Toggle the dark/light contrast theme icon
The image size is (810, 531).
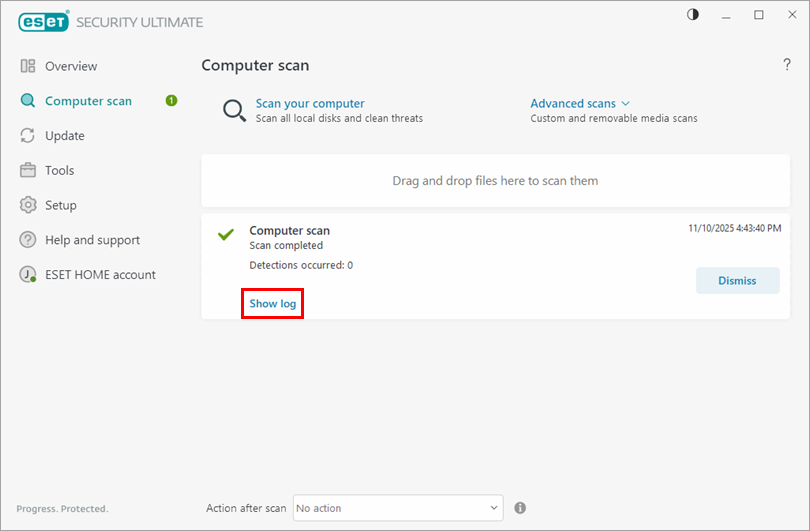coord(693,15)
